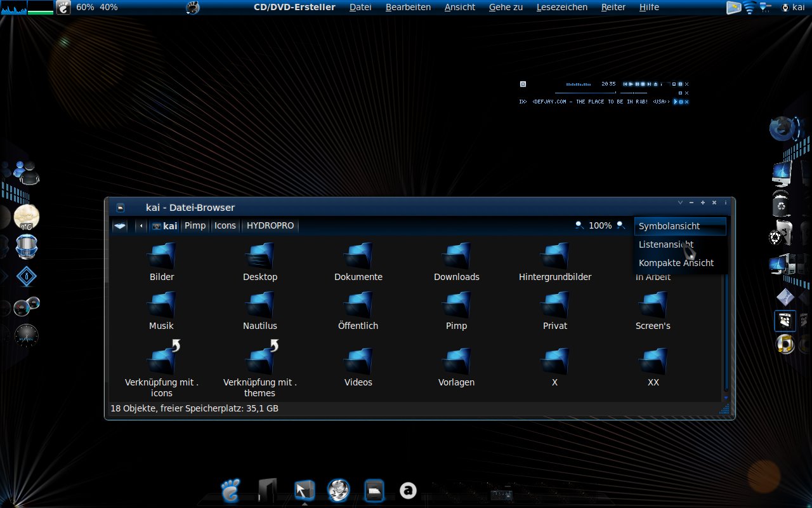This screenshot has height=508, width=812.
Task: Choose Kompakte Ansicht from the view dropdown
Action: click(x=680, y=263)
